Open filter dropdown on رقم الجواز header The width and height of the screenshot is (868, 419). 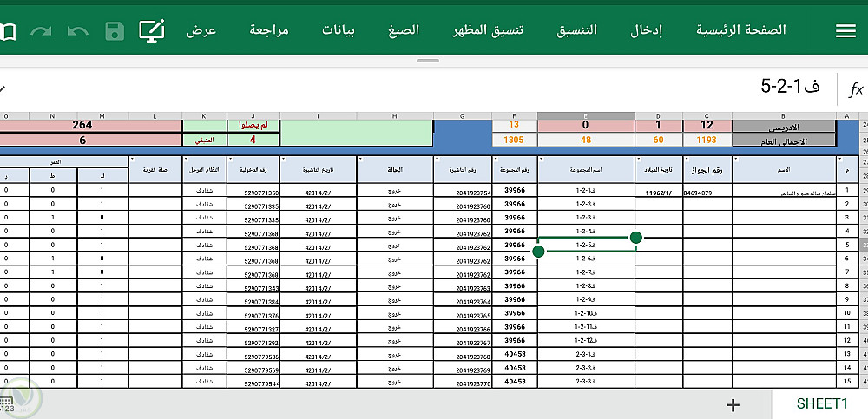687,160
